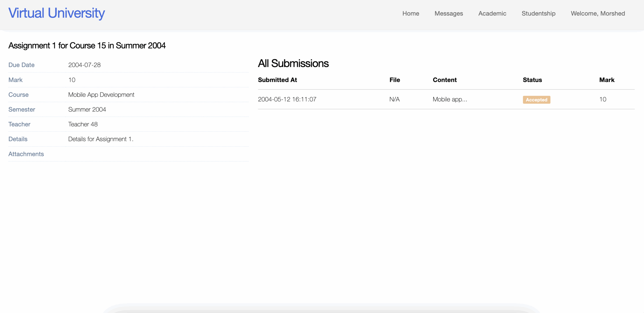Click the Teacher 48 value
This screenshot has width=644, height=313.
pos(83,124)
